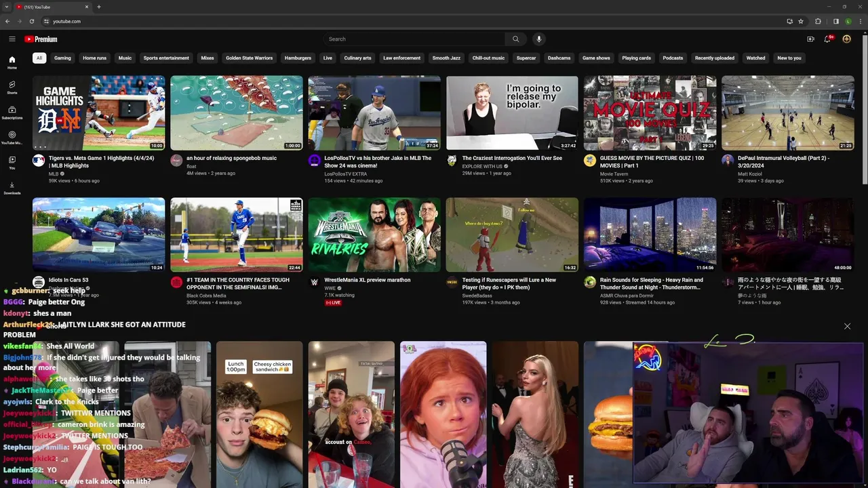Select the Golden State Warriors chip
Image resolution: width=868 pixels, height=488 pixels.
pyautogui.click(x=249, y=58)
